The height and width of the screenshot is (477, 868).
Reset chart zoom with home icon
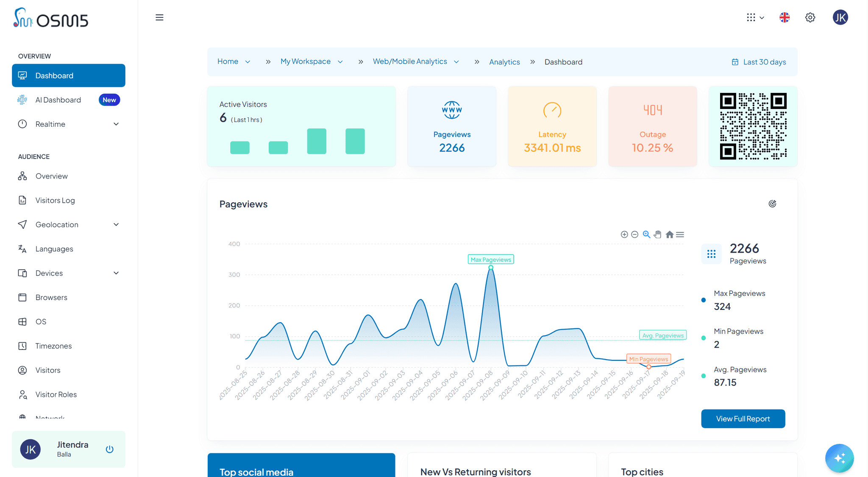coord(669,234)
